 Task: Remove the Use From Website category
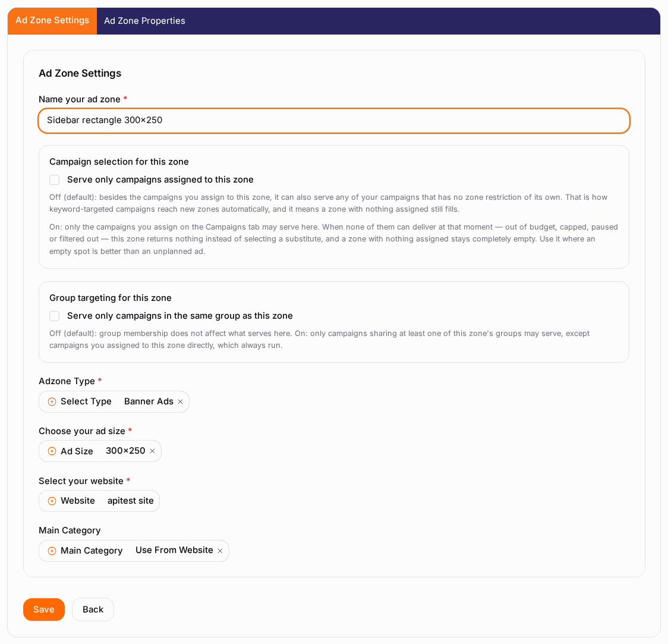(x=220, y=551)
